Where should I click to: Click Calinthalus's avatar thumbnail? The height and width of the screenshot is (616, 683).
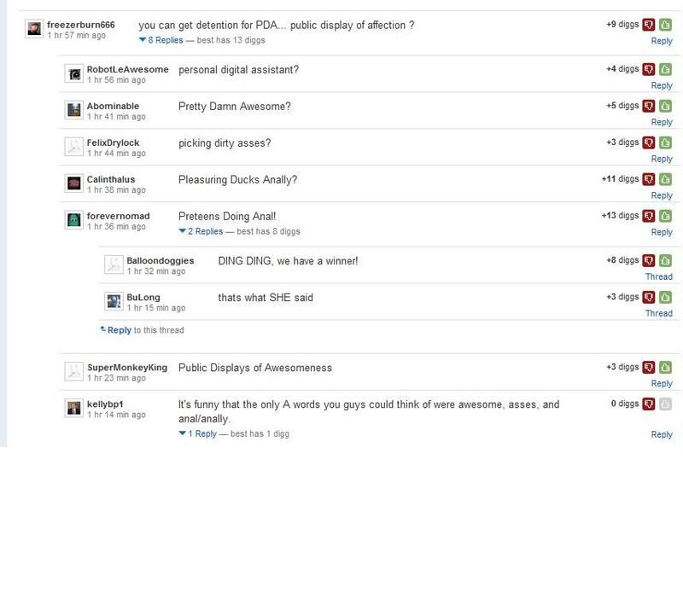click(x=73, y=183)
